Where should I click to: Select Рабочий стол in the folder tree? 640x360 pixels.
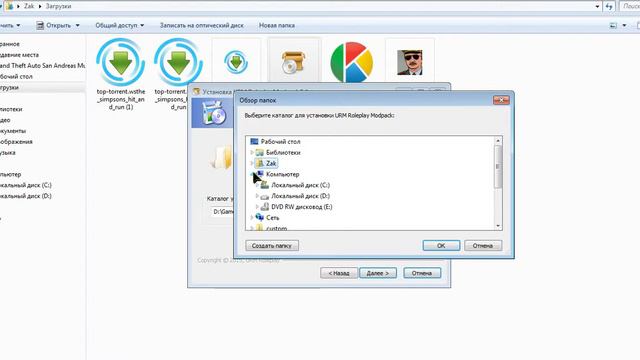(280, 142)
